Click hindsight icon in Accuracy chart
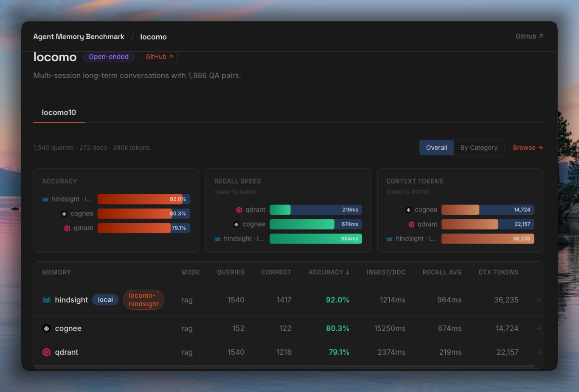Image resolution: width=579 pixels, height=392 pixels. point(45,199)
